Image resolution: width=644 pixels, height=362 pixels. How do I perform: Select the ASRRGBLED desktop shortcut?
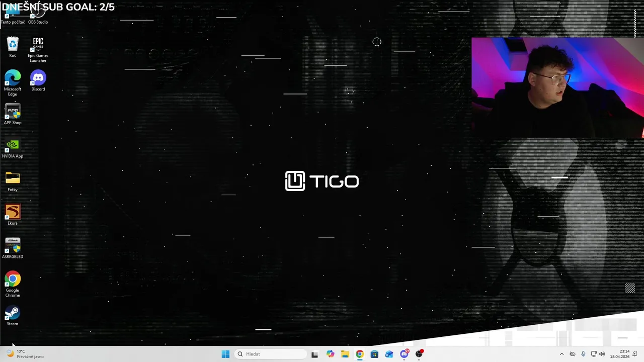(x=13, y=248)
